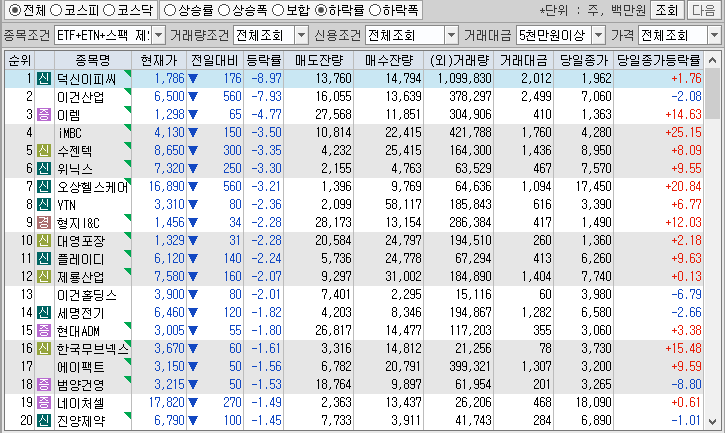
Task: Click the 증 badge icon for 현대ADM
Action: point(44,331)
